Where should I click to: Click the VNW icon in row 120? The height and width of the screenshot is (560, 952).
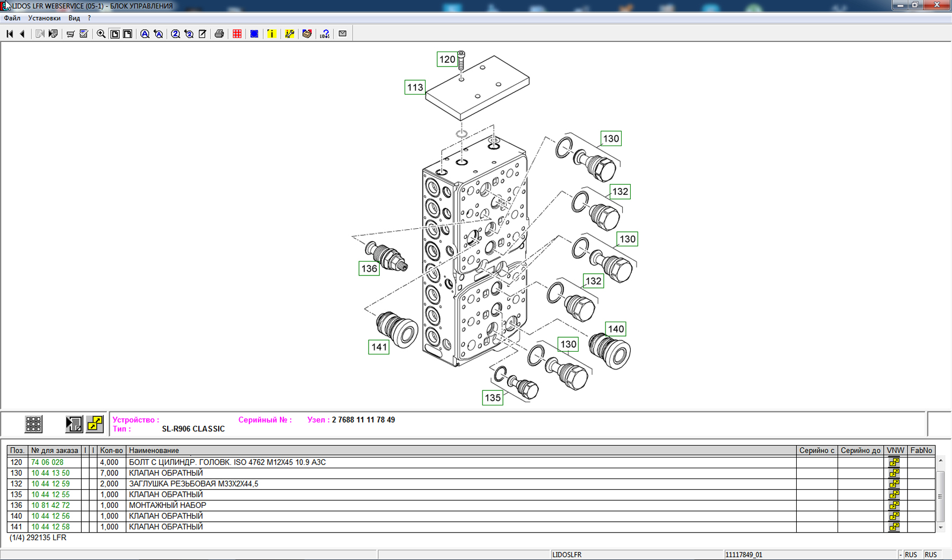click(x=894, y=462)
